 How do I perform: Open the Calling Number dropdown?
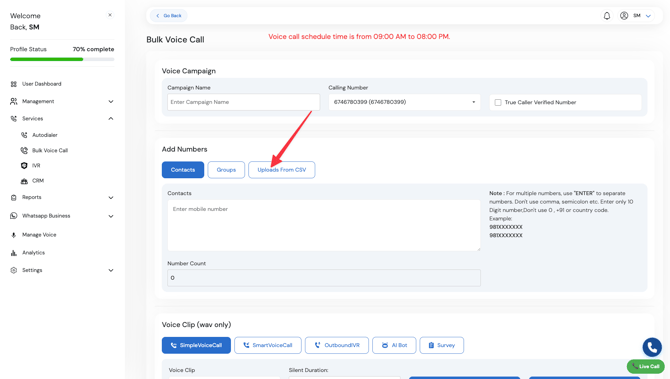tap(404, 102)
